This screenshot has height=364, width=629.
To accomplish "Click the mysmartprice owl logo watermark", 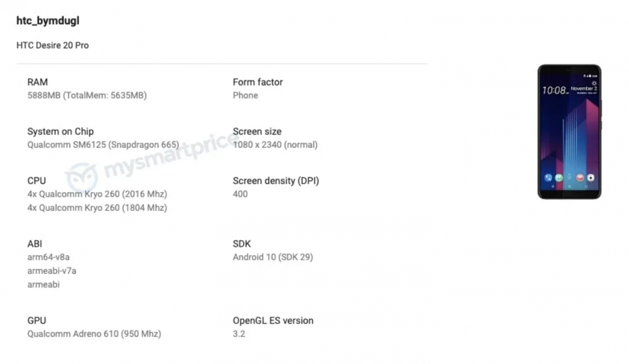I will [80, 176].
